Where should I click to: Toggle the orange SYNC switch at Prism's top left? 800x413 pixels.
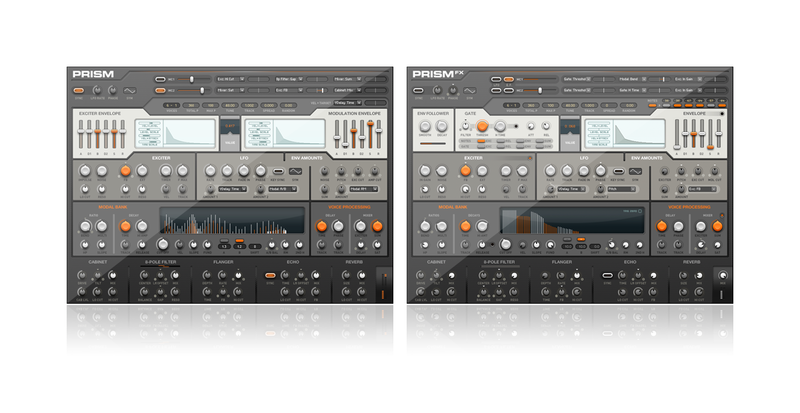(79, 90)
